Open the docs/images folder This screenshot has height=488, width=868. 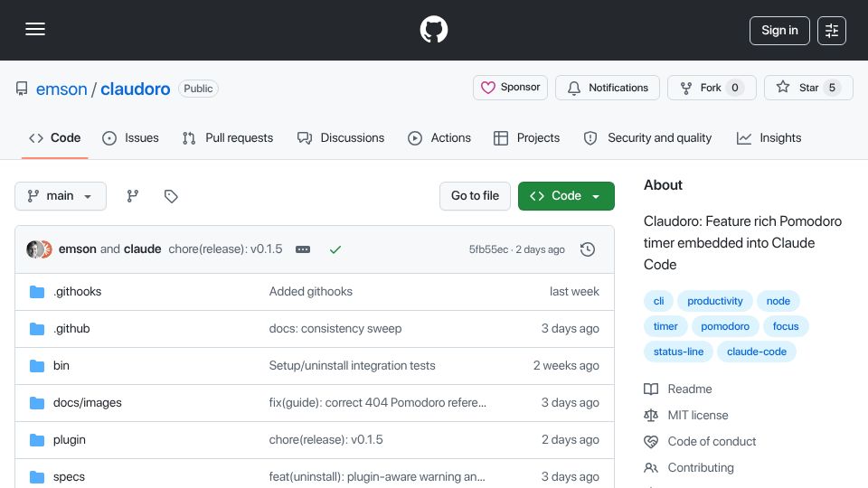pyautogui.click(x=88, y=403)
